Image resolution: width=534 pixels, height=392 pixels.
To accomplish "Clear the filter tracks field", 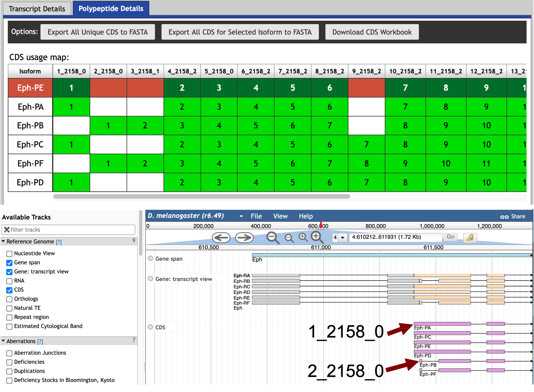I will (x=7, y=229).
